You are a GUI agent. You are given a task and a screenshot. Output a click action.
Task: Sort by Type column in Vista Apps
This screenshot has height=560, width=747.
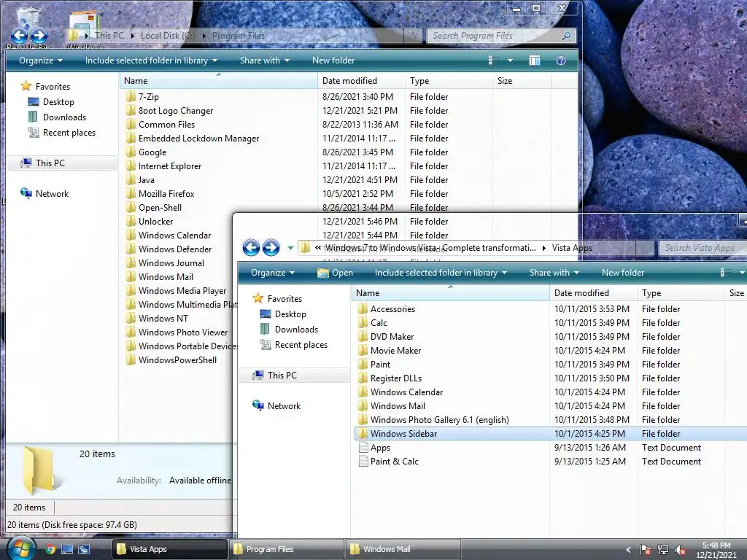pyautogui.click(x=681, y=293)
